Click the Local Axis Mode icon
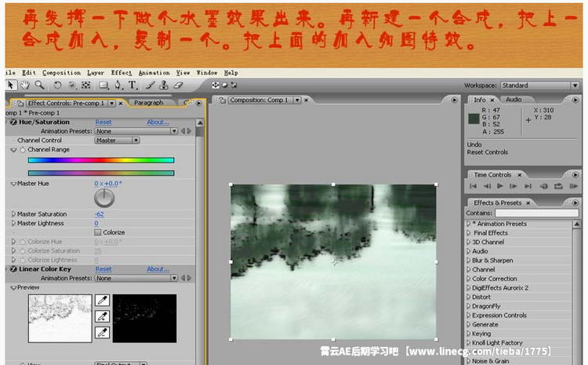Screen dimensions: 588x365 216,86
